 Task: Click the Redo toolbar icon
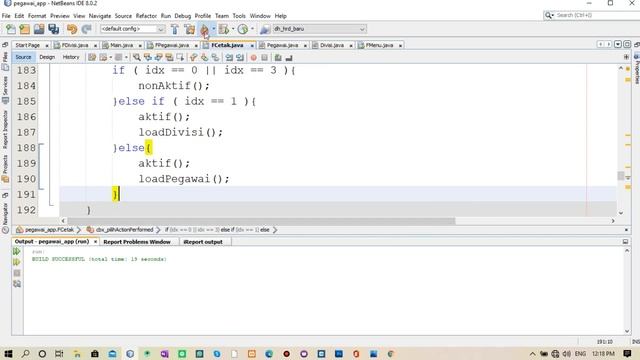coord(87,29)
